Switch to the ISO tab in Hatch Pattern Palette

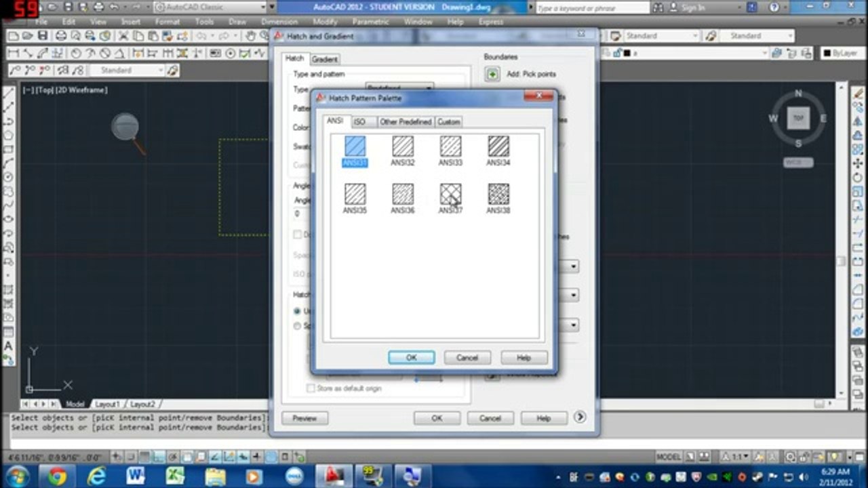click(359, 122)
